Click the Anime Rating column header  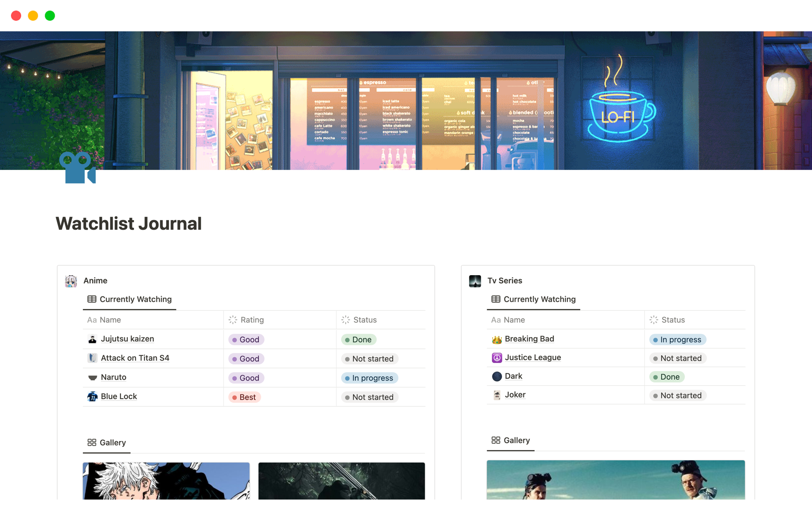252,320
